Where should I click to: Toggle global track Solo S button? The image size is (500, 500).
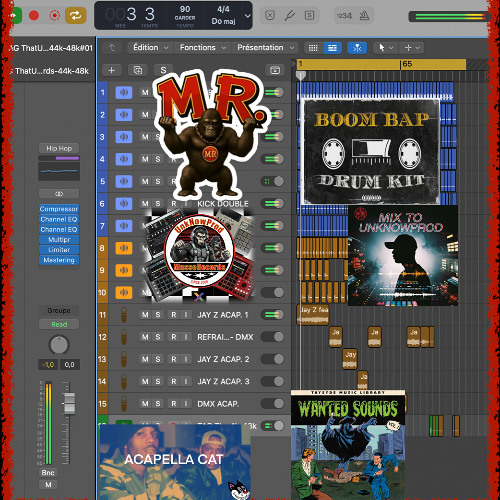(x=163, y=70)
